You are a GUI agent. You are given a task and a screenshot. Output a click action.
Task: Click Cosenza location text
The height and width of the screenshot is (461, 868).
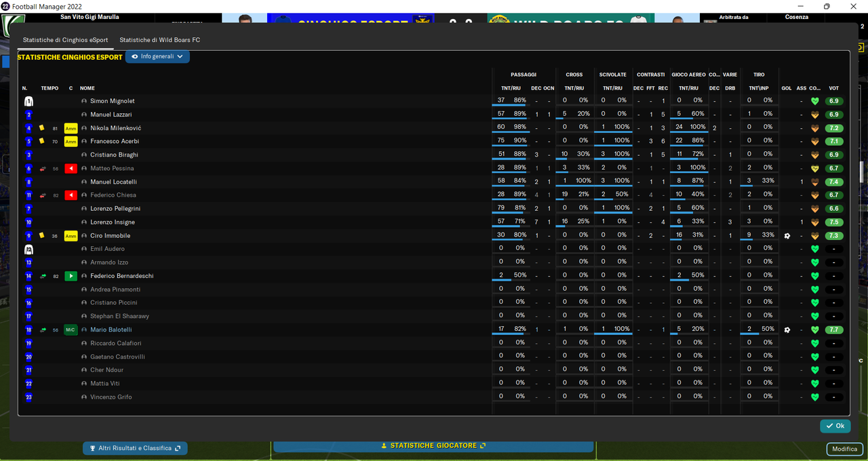point(797,17)
